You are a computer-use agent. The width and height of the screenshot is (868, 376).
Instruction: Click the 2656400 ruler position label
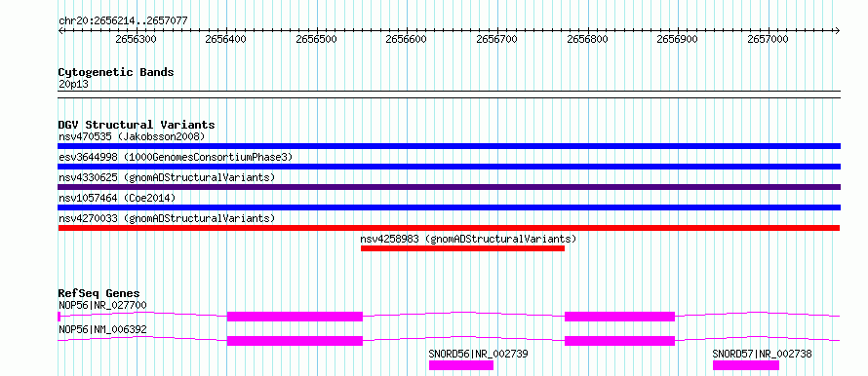[226, 39]
